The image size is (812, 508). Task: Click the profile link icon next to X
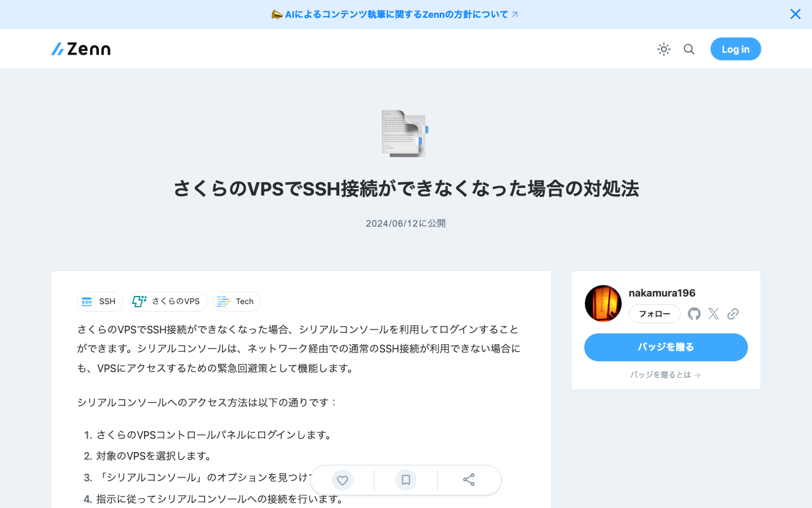733,313
